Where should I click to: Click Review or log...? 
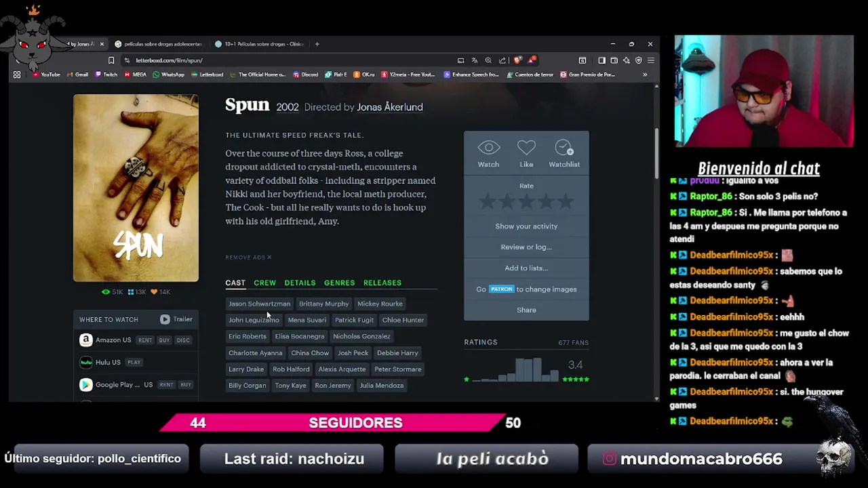coord(526,247)
